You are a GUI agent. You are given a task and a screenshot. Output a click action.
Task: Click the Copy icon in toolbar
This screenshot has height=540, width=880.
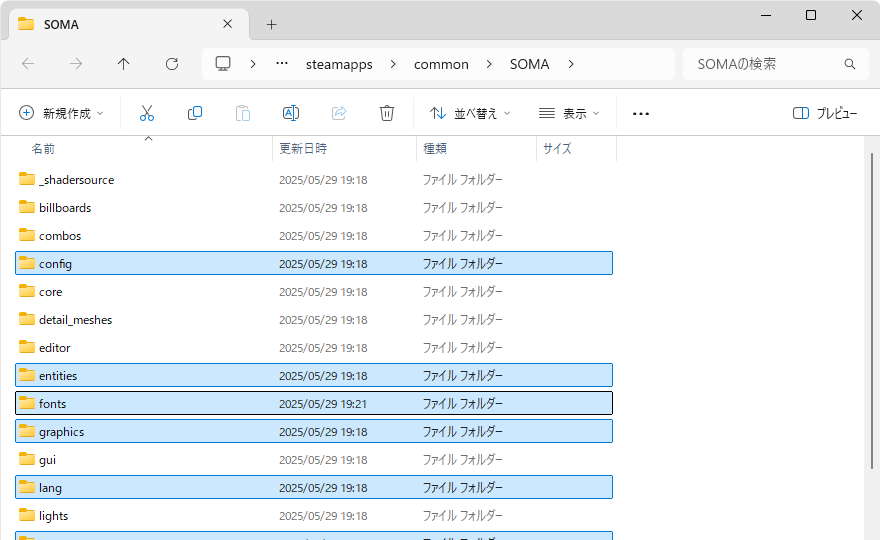click(x=195, y=113)
